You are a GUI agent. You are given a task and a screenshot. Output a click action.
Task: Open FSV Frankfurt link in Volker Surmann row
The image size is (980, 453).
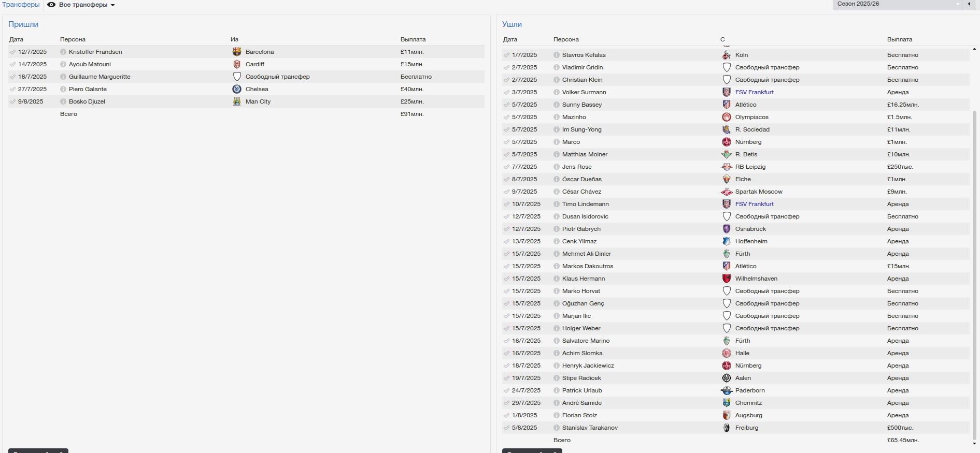pyautogui.click(x=754, y=92)
